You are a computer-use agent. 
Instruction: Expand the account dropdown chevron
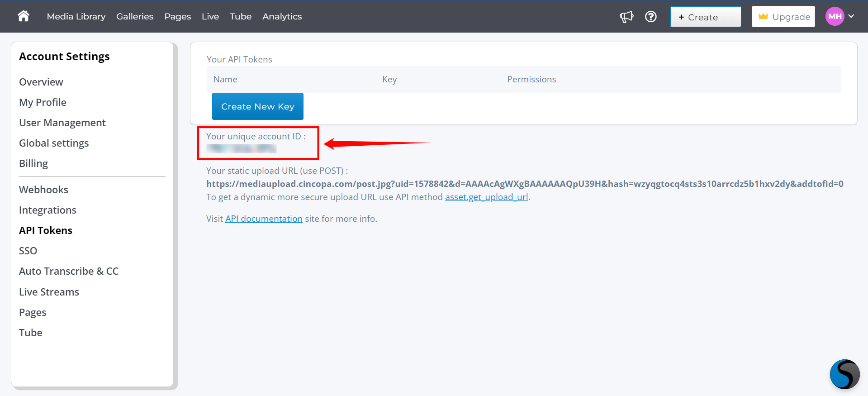coord(851,16)
